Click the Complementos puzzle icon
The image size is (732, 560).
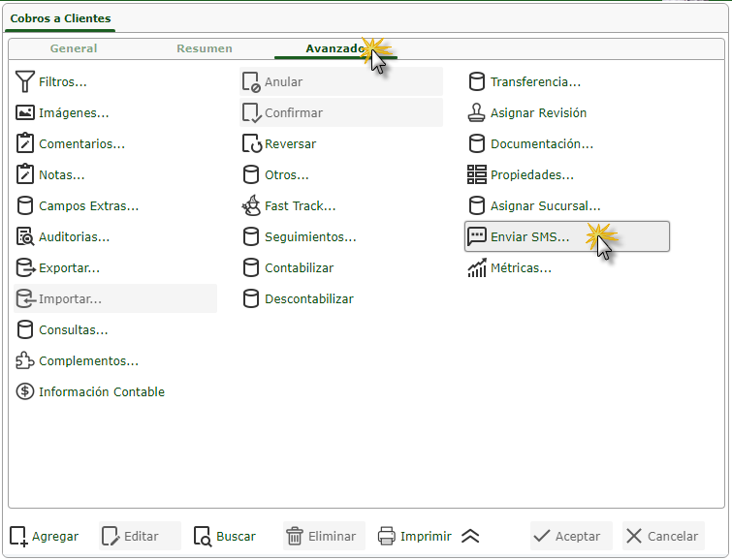(25, 360)
